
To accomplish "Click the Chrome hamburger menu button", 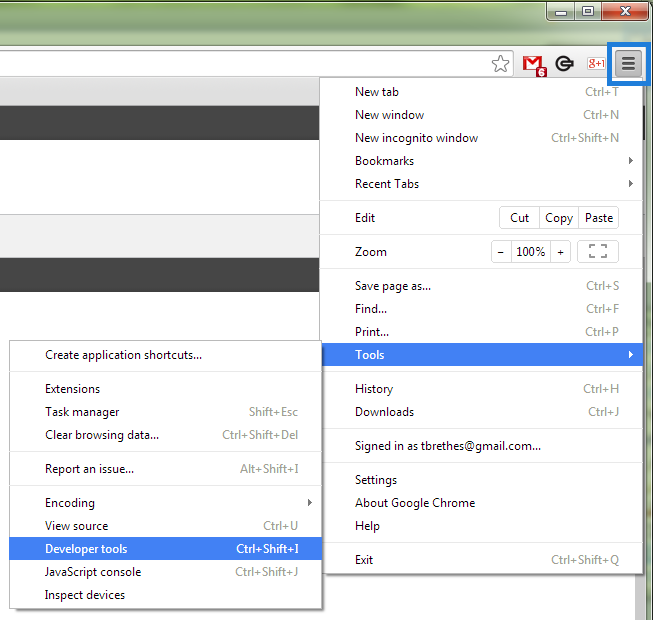I will [x=628, y=64].
